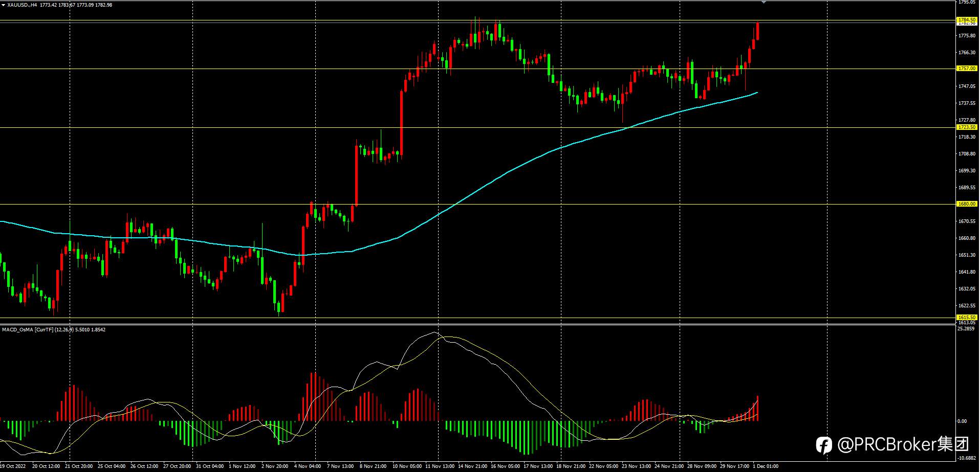The width and height of the screenshot is (980, 472).
Task: Click the 29 Nov 17:00 time label
Action: pyautogui.click(x=735, y=466)
